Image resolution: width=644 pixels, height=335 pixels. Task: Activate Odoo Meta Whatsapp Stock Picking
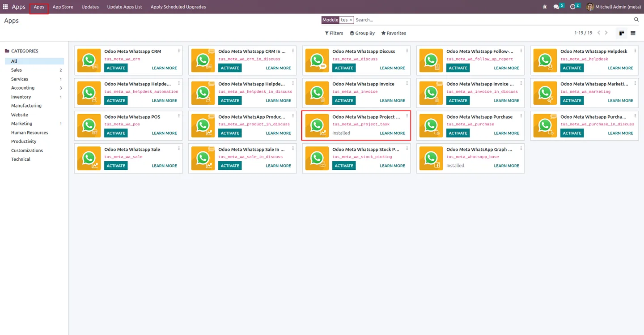344,166
